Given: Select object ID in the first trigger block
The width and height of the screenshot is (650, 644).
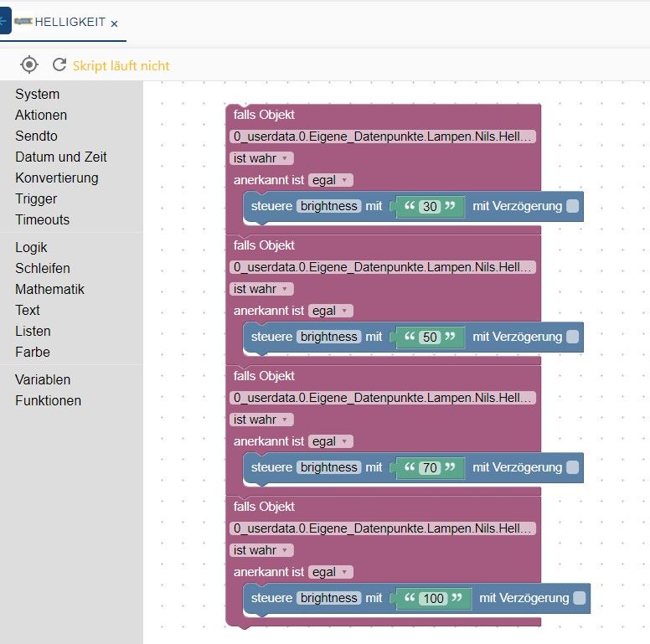Looking at the screenshot, I should click(x=383, y=137).
